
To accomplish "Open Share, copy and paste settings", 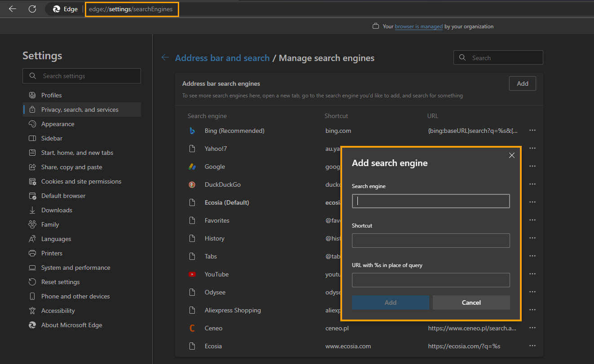I will (x=82, y=167).
